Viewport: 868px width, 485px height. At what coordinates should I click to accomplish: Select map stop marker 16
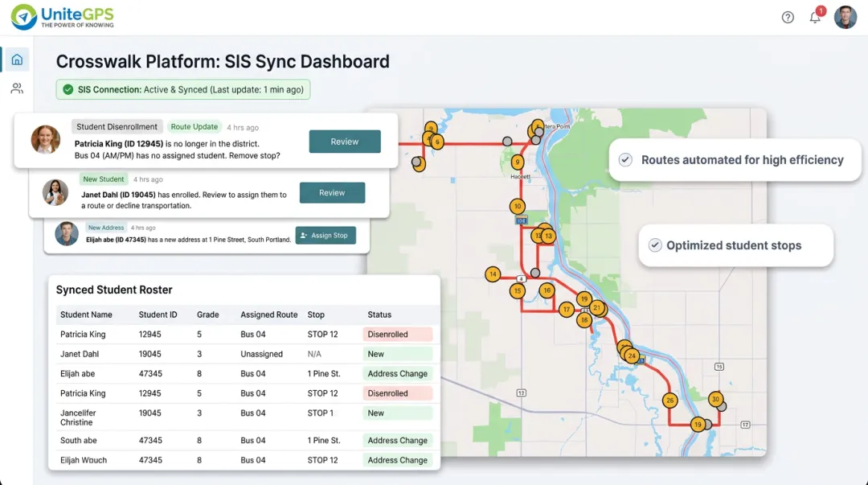click(x=547, y=290)
